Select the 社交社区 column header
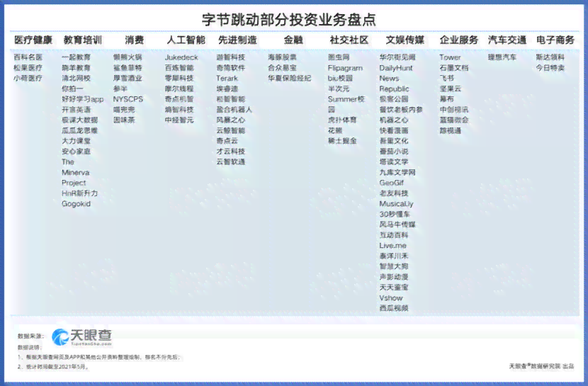This screenshot has height=386, width=588. pos(349,40)
